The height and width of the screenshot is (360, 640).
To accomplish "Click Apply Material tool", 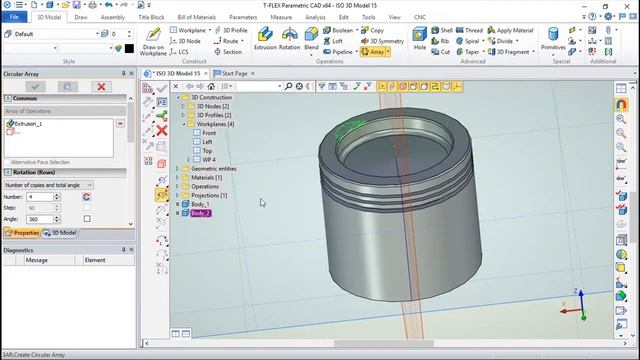I will 510,30.
